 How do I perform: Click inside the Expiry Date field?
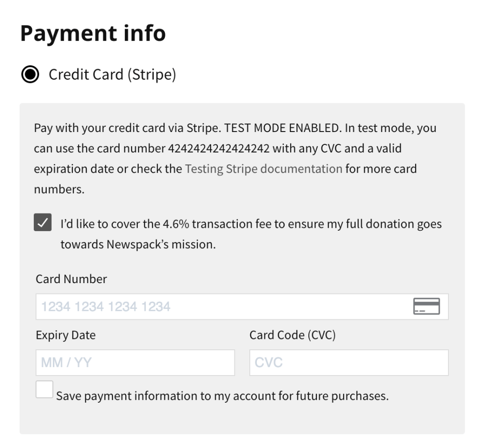[x=135, y=362]
